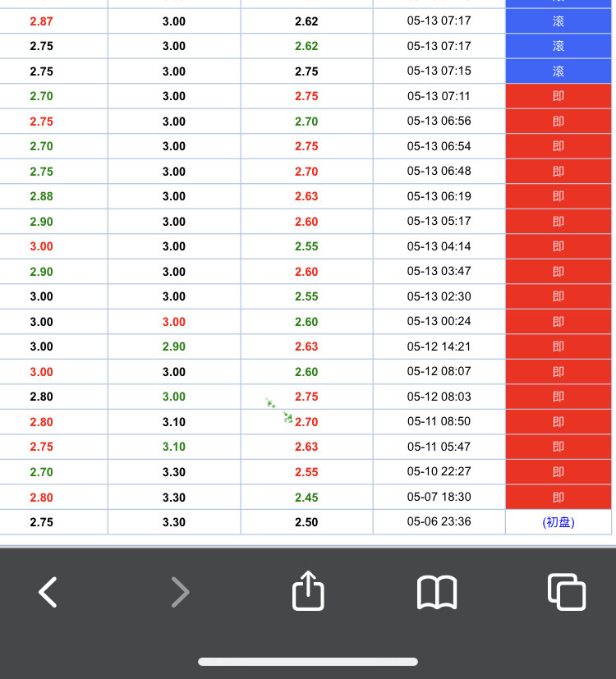
Task: Click red 3.00 draw odds at 00:24
Action: [x=174, y=322]
